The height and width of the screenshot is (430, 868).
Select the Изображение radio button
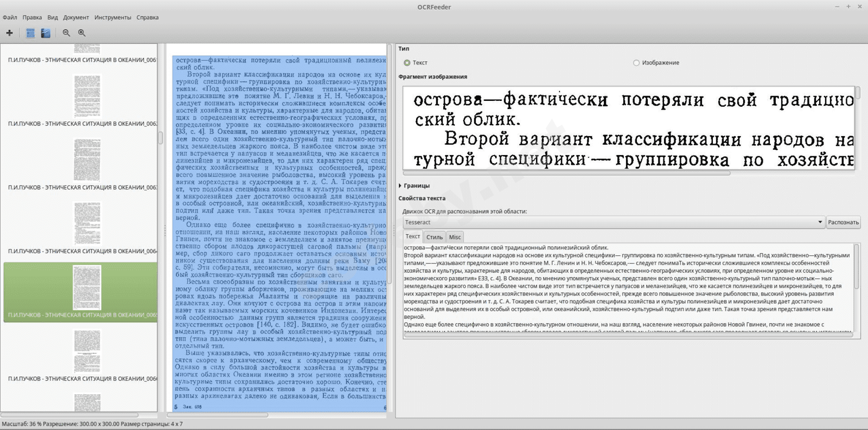[x=636, y=63]
